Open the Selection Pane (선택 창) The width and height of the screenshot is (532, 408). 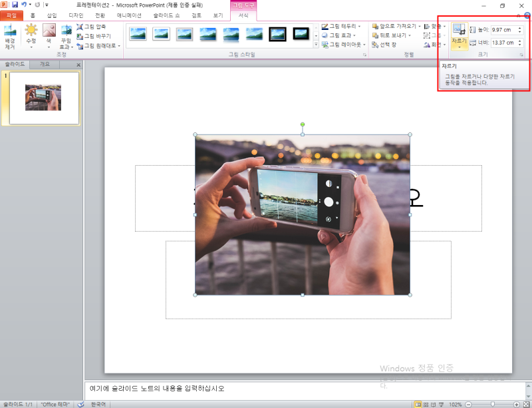point(384,45)
